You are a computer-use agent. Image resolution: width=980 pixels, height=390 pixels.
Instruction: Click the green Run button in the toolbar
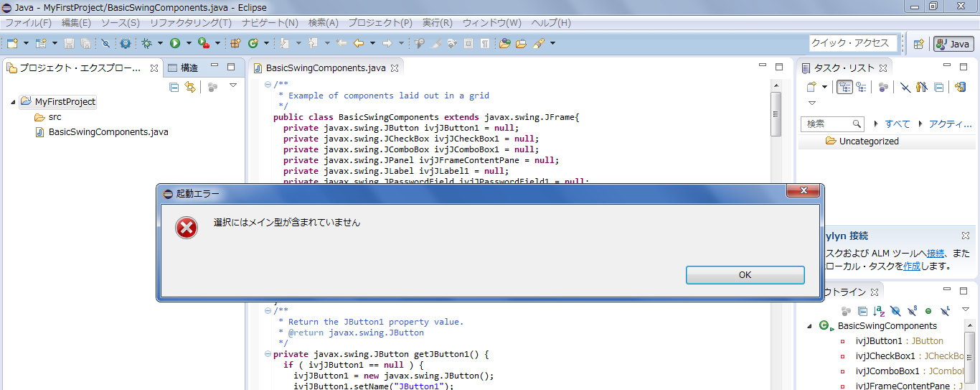tap(174, 44)
